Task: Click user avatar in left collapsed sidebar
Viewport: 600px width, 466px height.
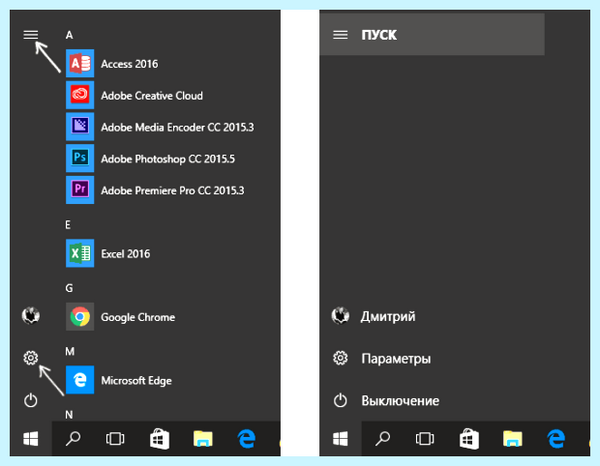Action: [31, 316]
